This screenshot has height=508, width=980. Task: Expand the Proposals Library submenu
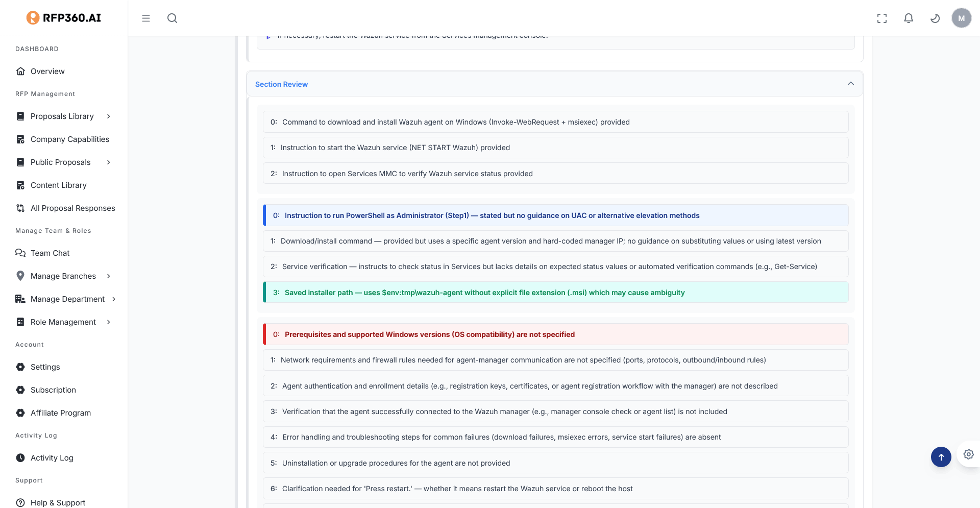(108, 116)
